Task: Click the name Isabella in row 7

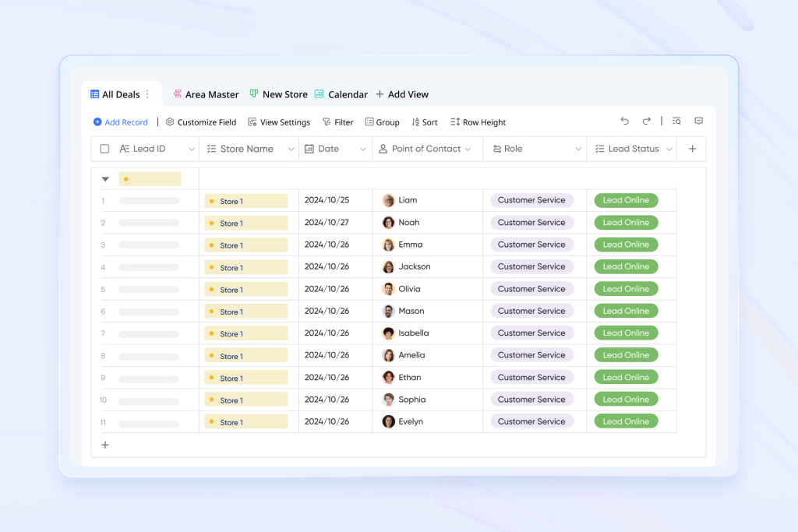Action: [413, 333]
